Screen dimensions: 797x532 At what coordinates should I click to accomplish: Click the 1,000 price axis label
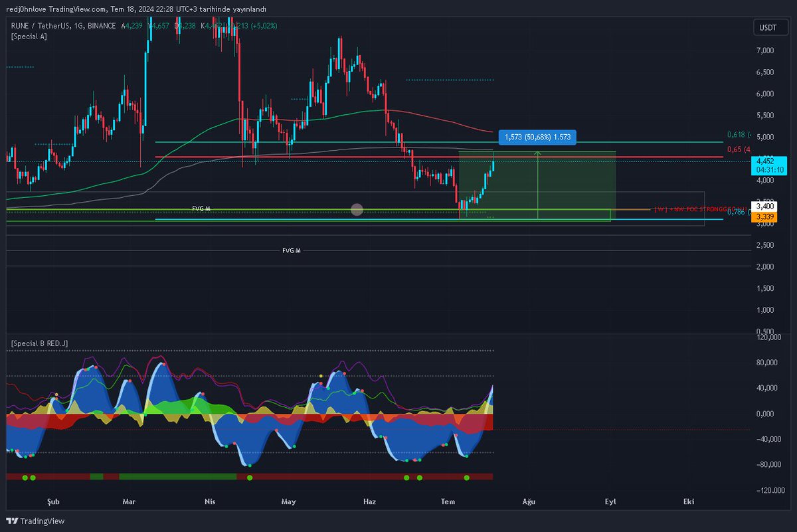point(765,310)
